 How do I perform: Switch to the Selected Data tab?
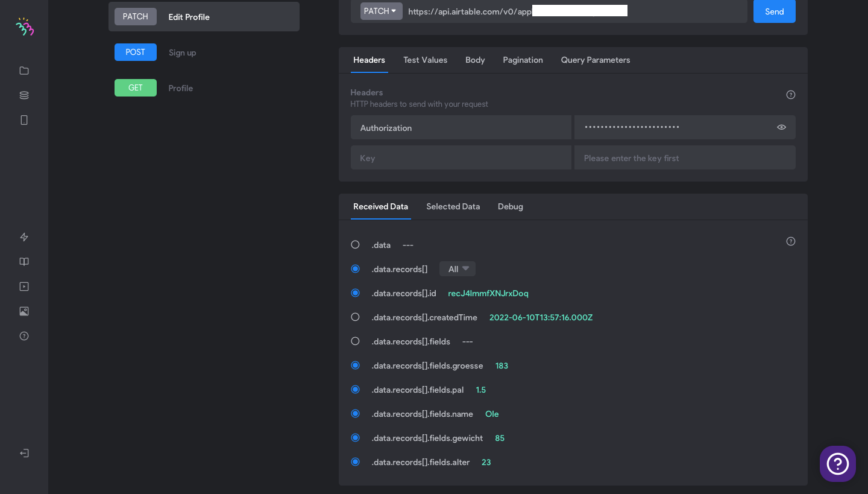coord(453,206)
